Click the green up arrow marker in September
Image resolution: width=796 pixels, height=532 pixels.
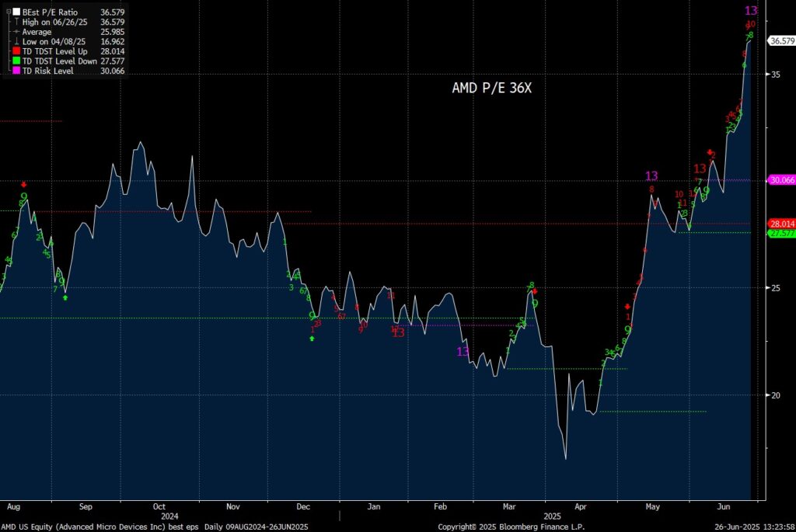click(x=65, y=297)
